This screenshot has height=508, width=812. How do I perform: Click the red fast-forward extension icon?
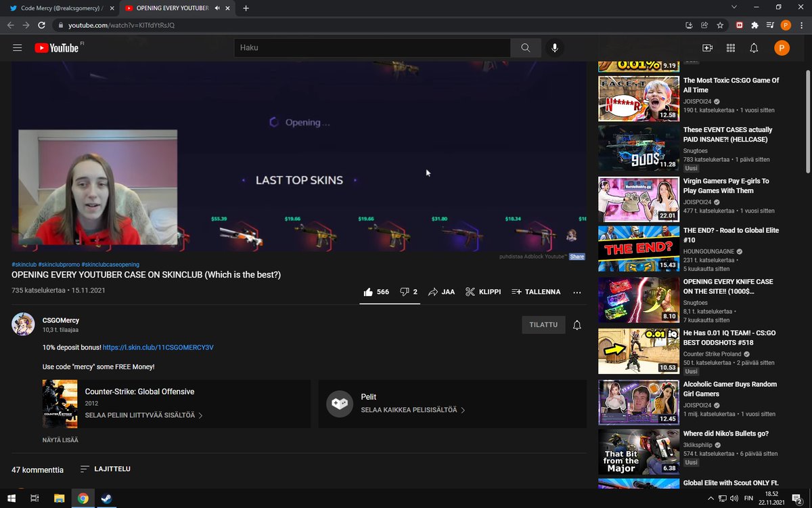click(x=740, y=25)
